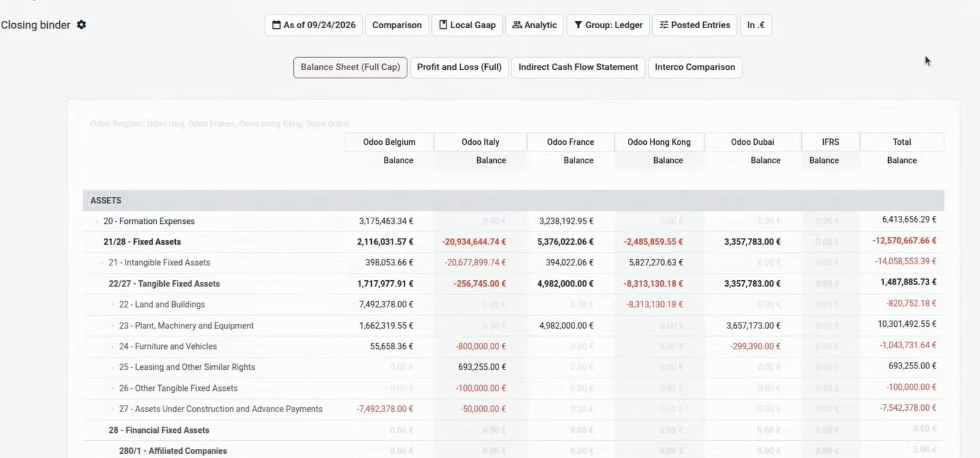Click total Formation Expenses 6,413,656.29 €
980x458 pixels.
pyautogui.click(x=909, y=219)
